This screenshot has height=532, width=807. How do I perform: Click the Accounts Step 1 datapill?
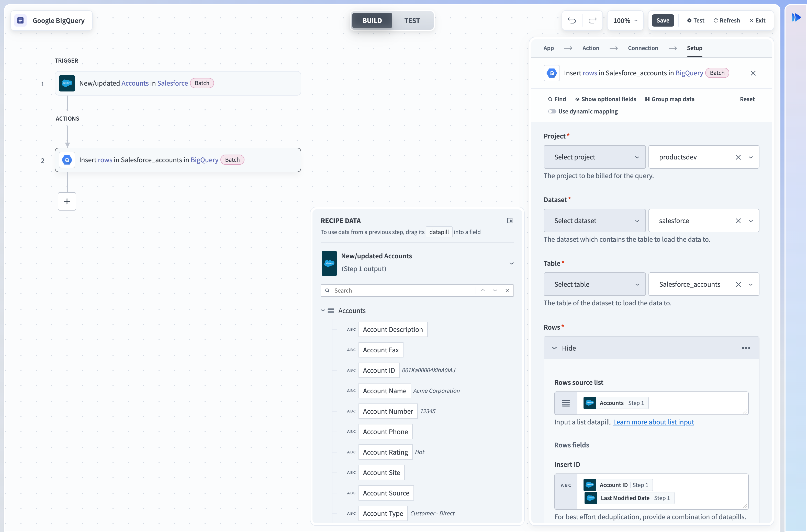click(615, 403)
